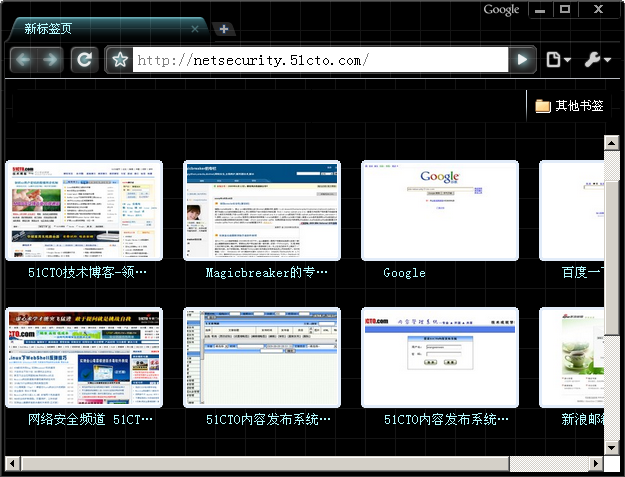Open the 百度 page thumbnail
This screenshot has height=477, width=625.
(x=572, y=210)
